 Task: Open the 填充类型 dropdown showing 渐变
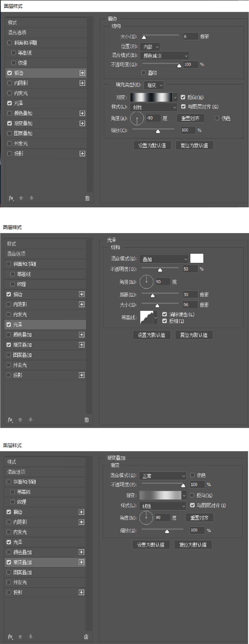[154, 85]
